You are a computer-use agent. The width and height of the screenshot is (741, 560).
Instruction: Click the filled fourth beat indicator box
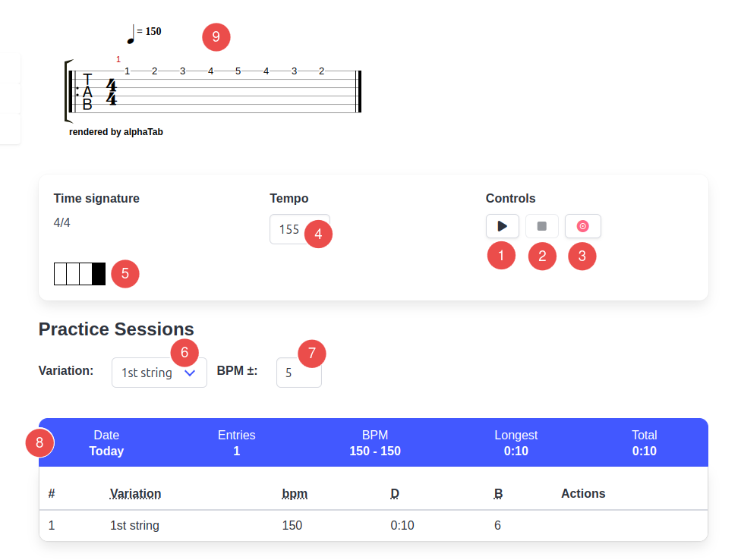pyautogui.click(x=99, y=274)
